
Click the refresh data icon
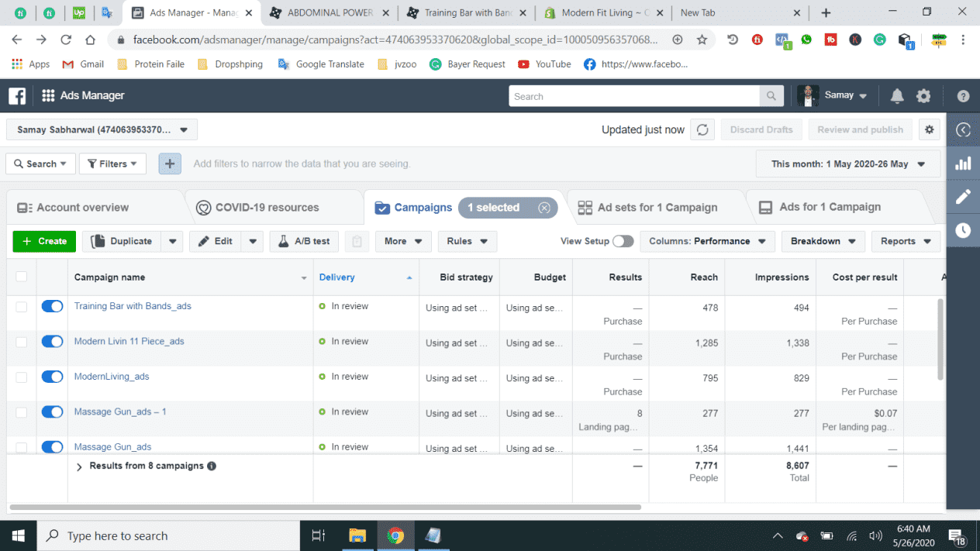click(702, 130)
